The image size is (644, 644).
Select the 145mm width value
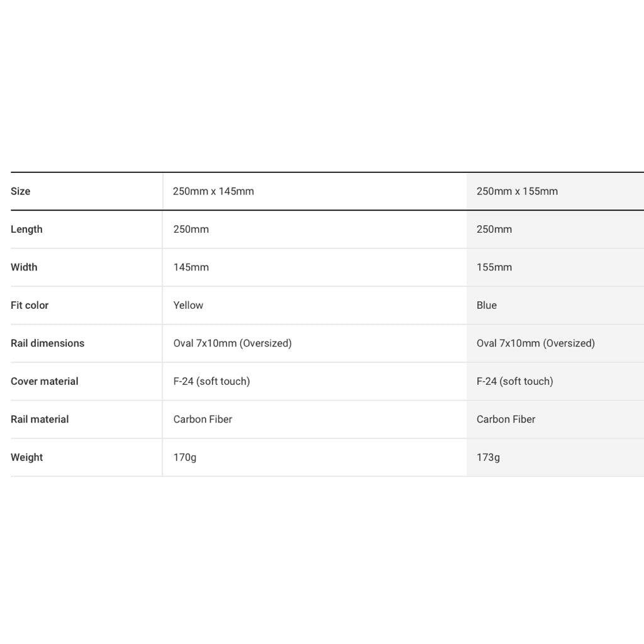tap(191, 267)
